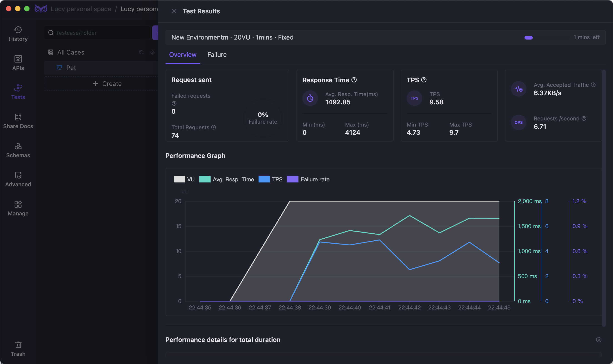The height and width of the screenshot is (364, 613).
Task: Click the TPS help icon
Action: point(424,80)
